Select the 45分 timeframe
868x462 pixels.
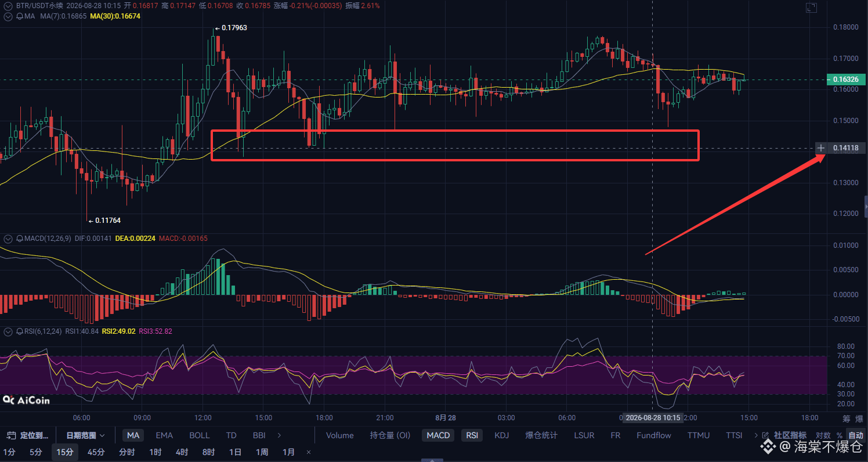click(x=96, y=452)
